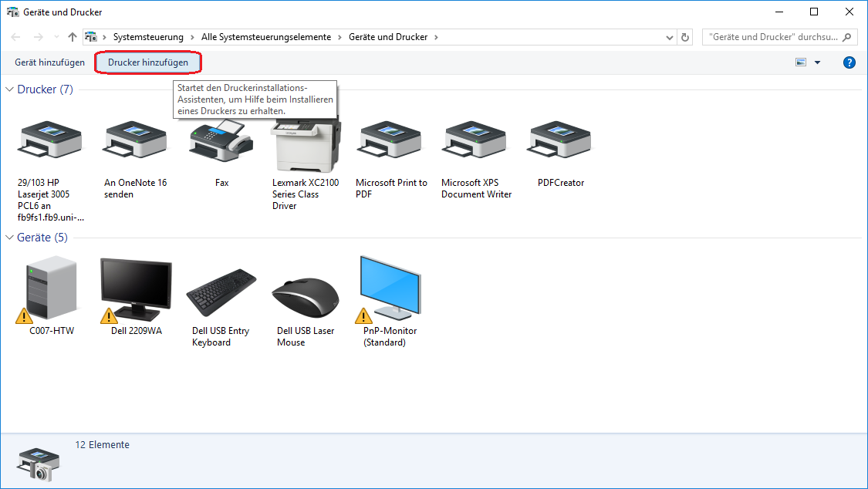The height and width of the screenshot is (489, 868).
Task: Open the view options dropdown arrow
Action: [817, 62]
